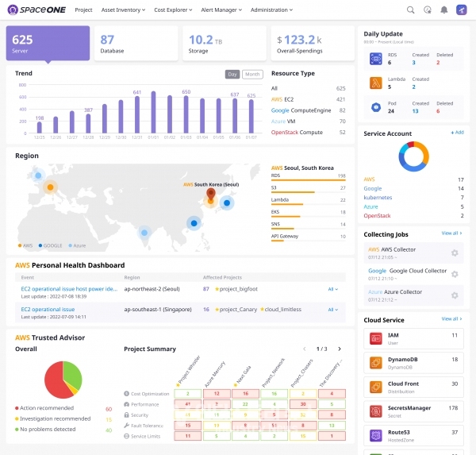476x455 pixels.
Task: Click the Security lock icon
Action: pyautogui.click(x=127, y=415)
